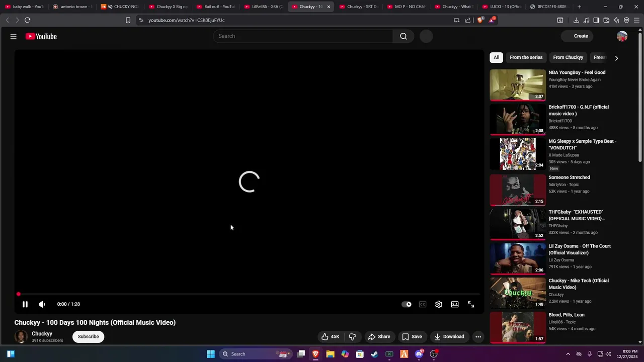Select the From Chuckyy filter chip

(568, 57)
